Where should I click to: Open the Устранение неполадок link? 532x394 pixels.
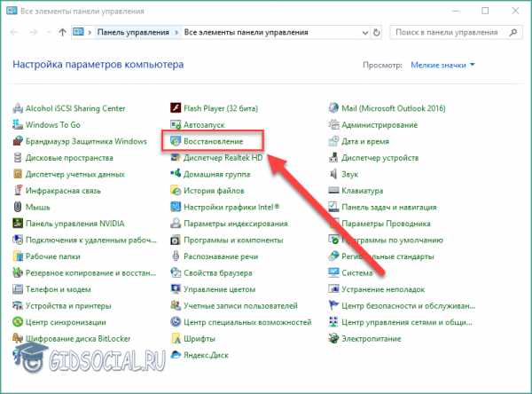(x=383, y=289)
